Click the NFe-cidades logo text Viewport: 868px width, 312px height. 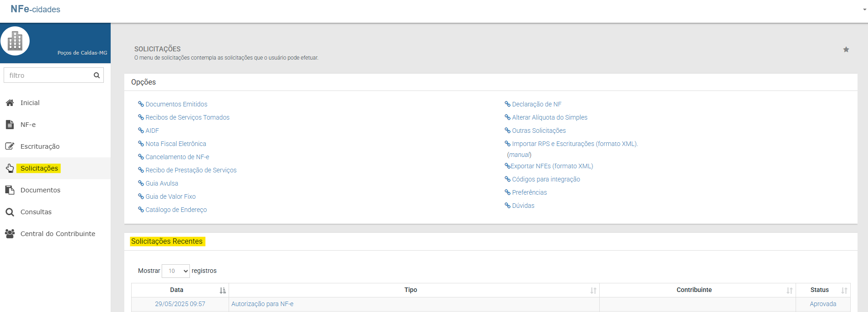pyautogui.click(x=36, y=10)
